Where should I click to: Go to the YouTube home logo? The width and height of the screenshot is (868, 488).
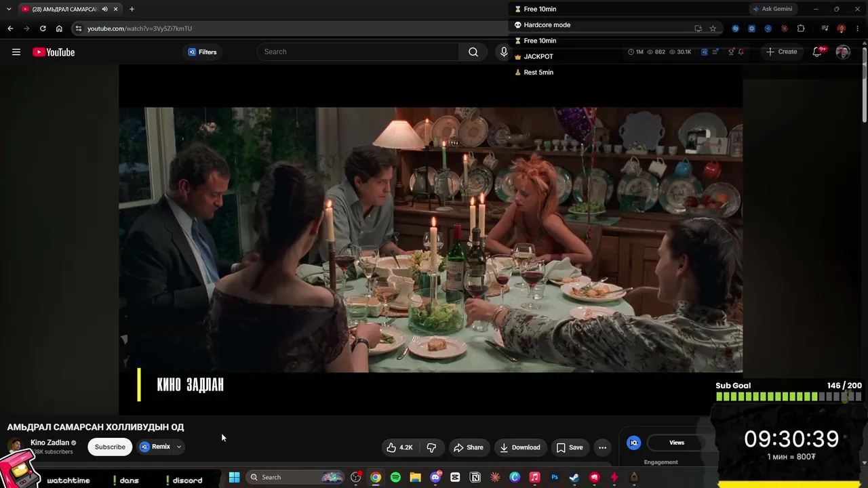54,52
